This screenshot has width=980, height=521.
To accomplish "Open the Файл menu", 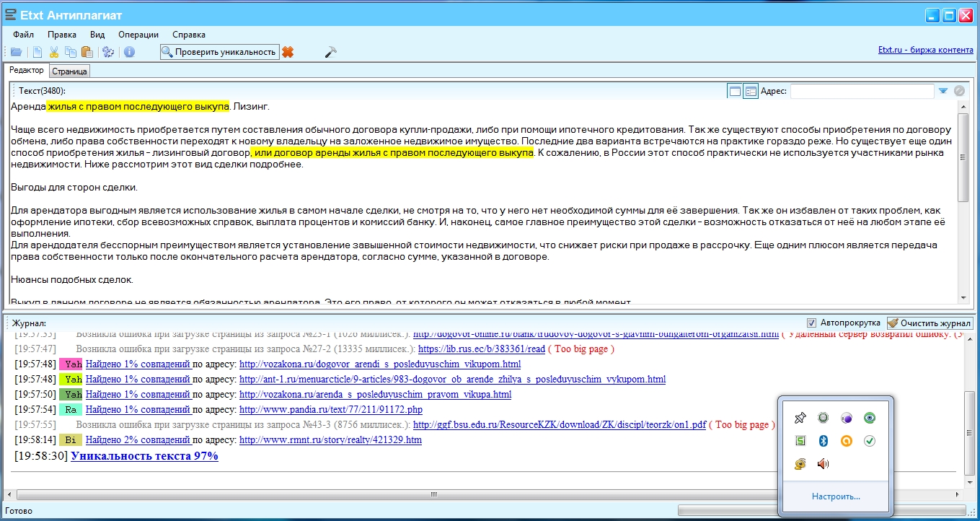I will tap(24, 35).
